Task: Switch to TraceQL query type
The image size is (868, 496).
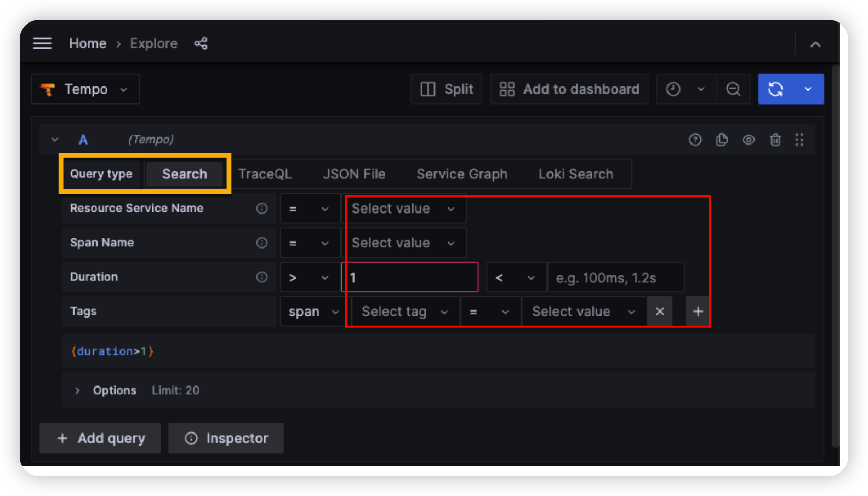Action: tap(265, 174)
